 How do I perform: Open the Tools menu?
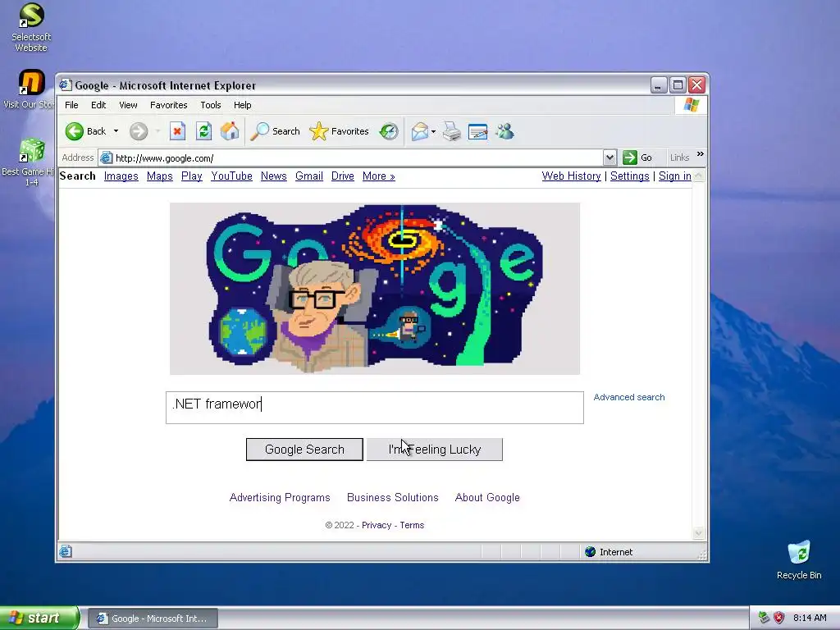click(x=211, y=105)
